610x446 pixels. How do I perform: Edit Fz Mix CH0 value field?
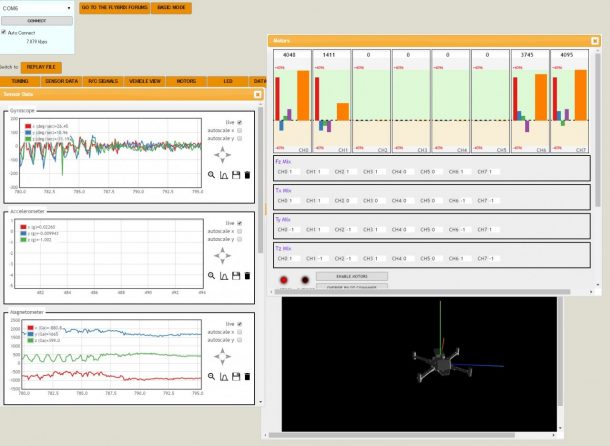point(294,172)
